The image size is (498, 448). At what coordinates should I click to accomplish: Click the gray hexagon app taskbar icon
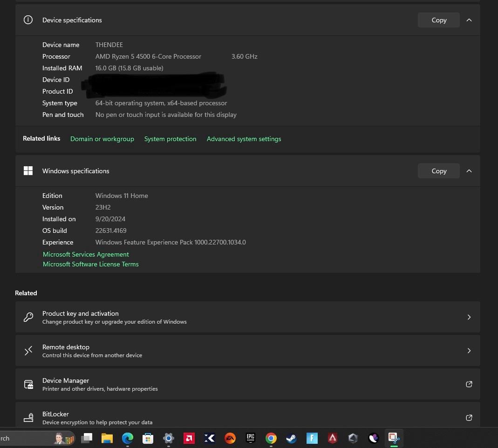353,438
